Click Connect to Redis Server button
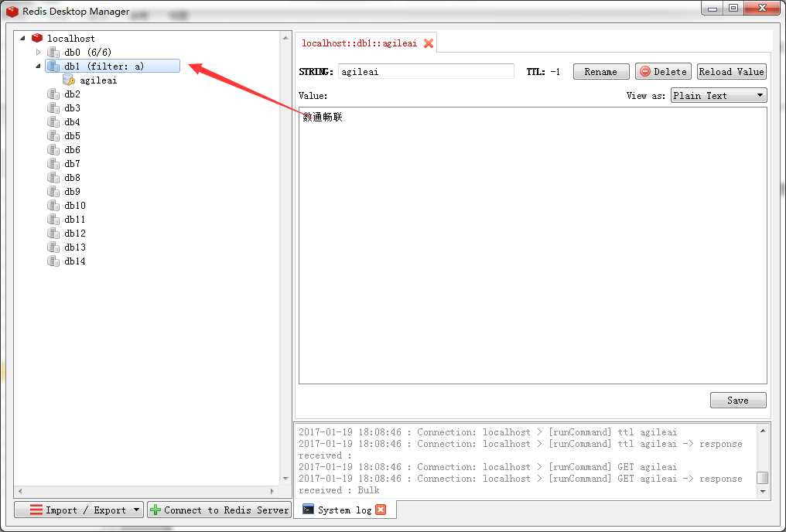786x532 pixels. point(220,510)
